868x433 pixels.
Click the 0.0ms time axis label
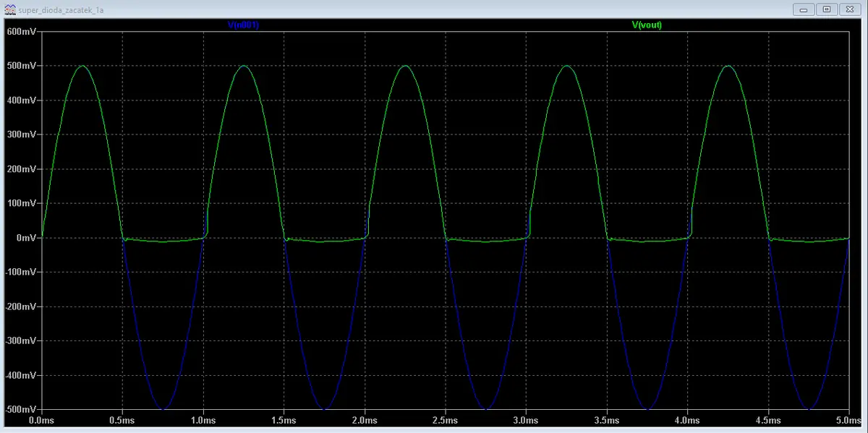pyautogui.click(x=41, y=419)
